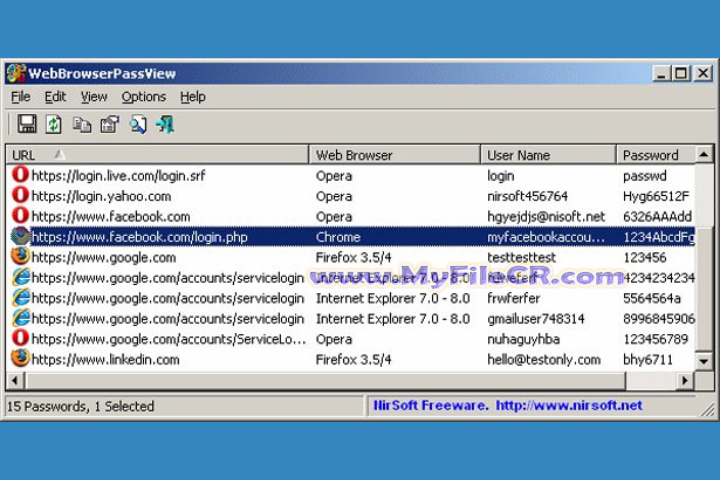
Task: Click the Exit toolbar icon
Action: coord(165,124)
